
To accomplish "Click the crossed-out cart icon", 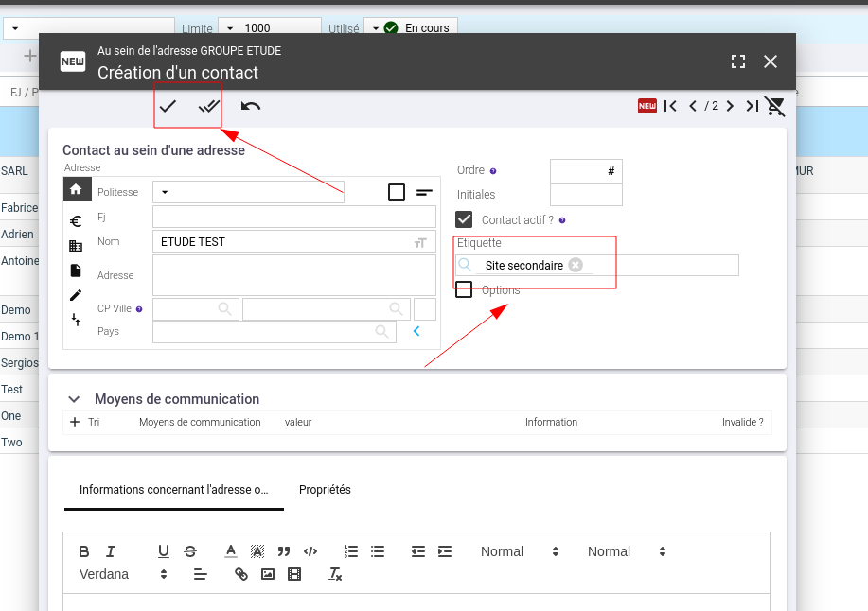I will (x=775, y=106).
